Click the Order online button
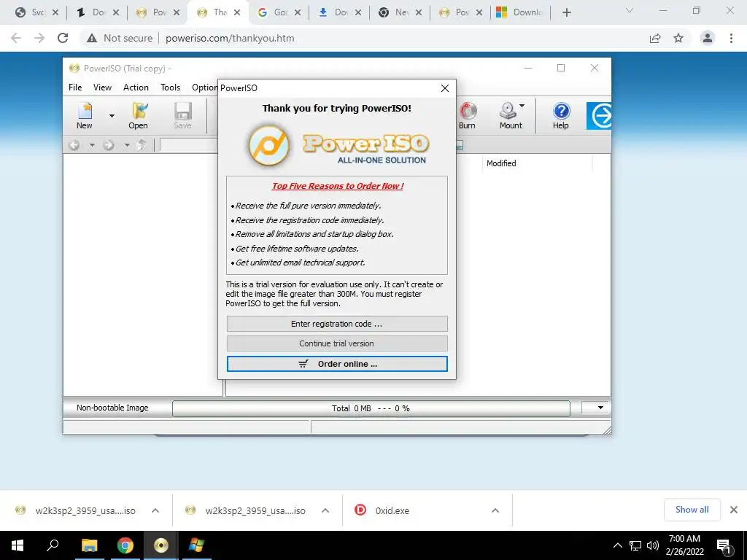 click(x=337, y=364)
